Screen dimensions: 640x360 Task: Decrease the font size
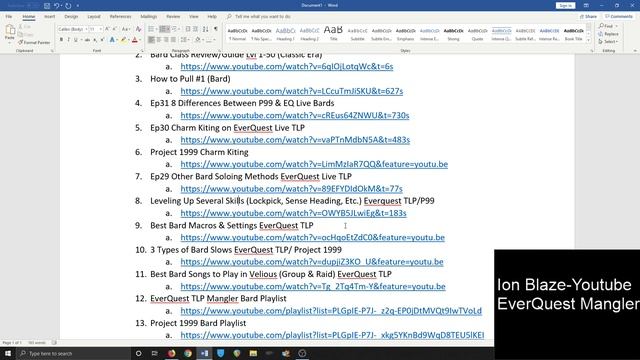pos(115,29)
